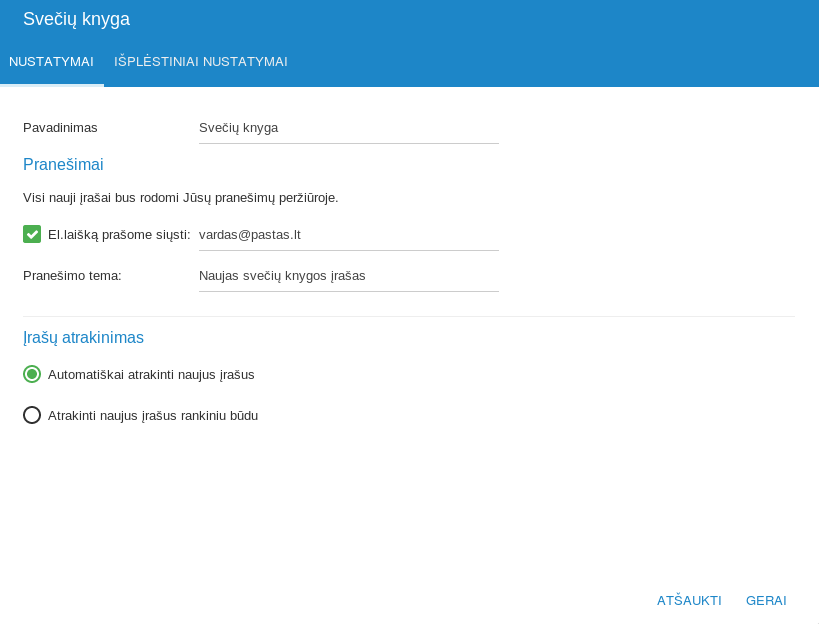Click the divider line above Įrašų atrakinimas
The image size is (819, 624).
(x=409, y=317)
